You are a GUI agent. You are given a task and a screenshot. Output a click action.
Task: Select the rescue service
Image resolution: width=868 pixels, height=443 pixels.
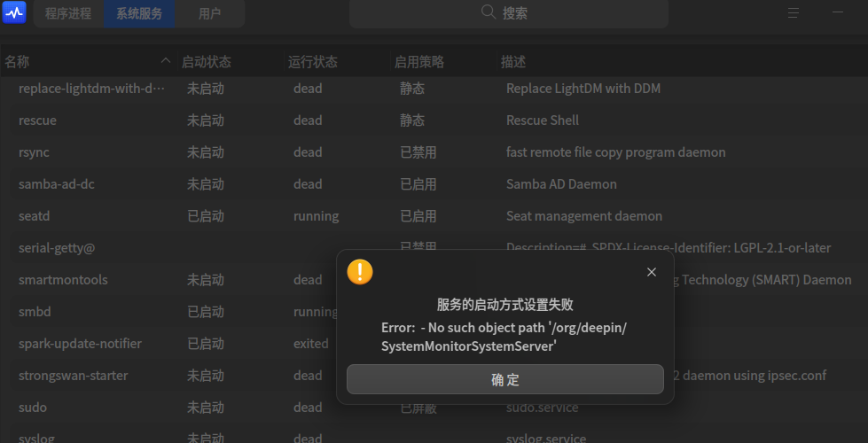click(37, 120)
